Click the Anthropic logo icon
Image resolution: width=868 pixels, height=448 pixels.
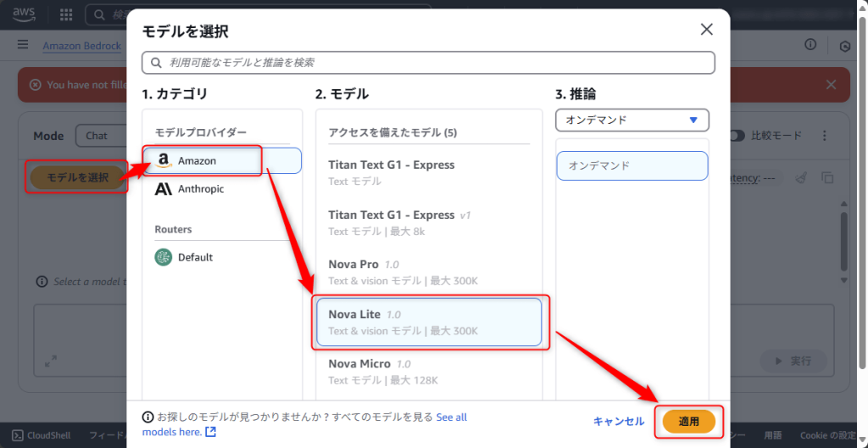tap(164, 189)
